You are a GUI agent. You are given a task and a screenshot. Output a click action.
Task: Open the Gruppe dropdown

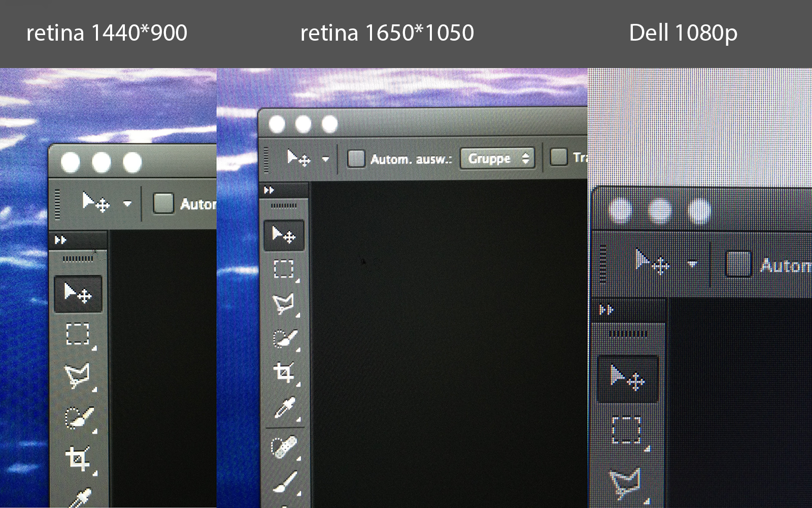pyautogui.click(x=497, y=158)
